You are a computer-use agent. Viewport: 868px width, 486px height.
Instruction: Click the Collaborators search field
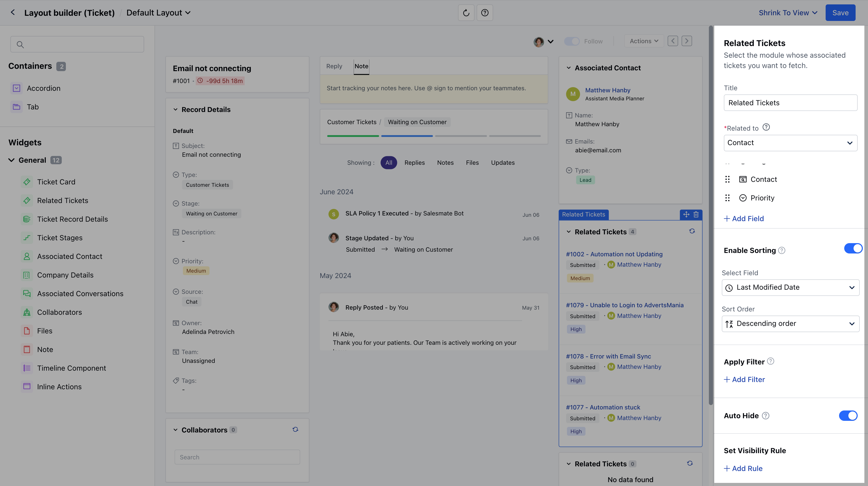(x=237, y=457)
